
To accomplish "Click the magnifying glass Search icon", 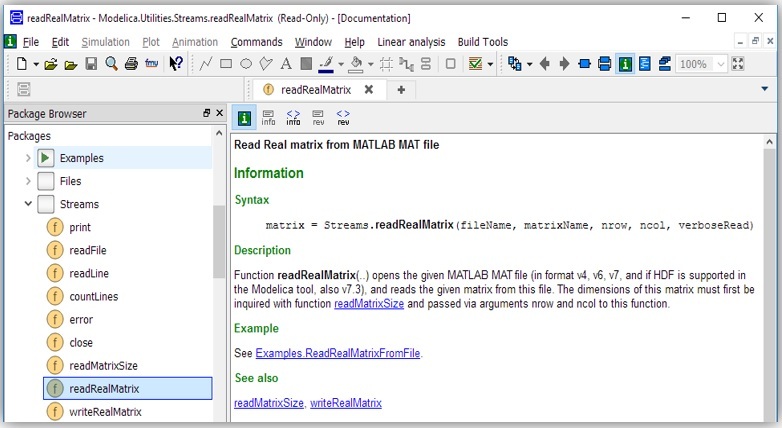I will coord(111,64).
